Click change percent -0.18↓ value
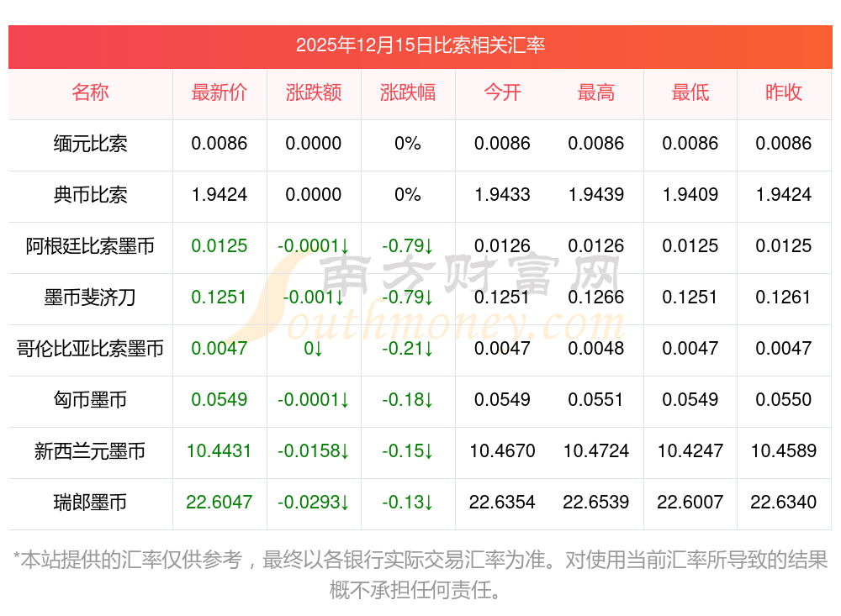The image size is (841, 616). 408,400
